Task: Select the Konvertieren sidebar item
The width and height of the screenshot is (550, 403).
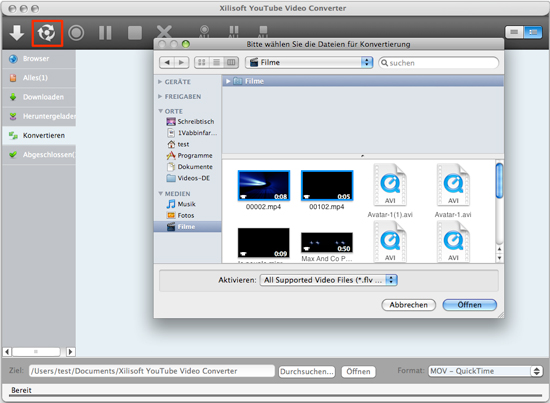Action: click(x=39, y=135)
